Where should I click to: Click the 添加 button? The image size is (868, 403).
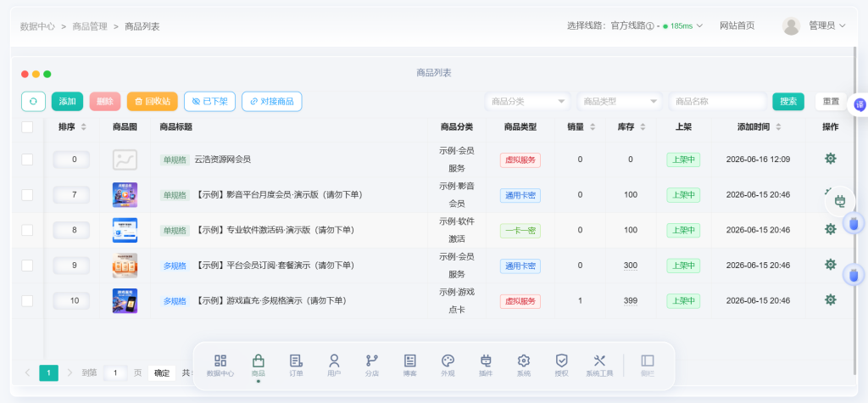68,102
